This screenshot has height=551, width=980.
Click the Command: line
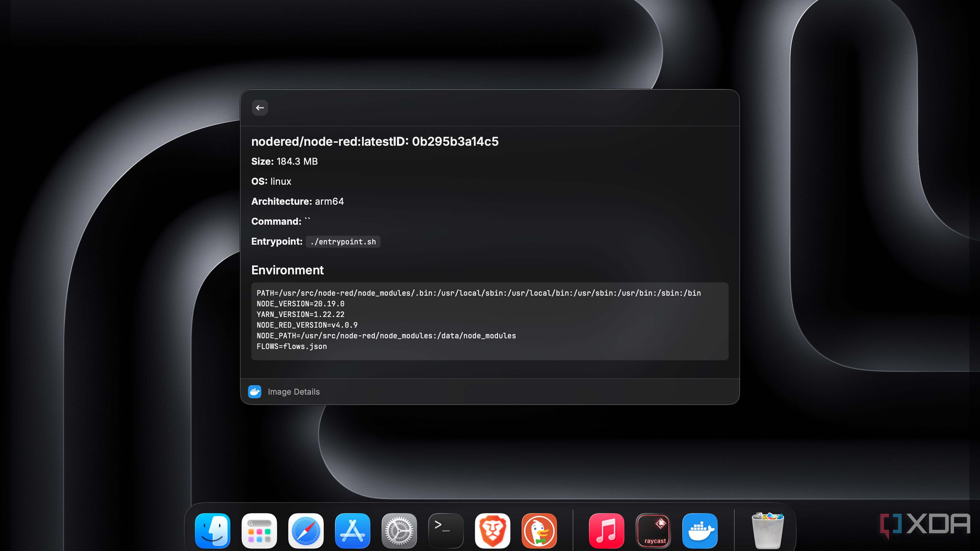[x=281, y=221]
